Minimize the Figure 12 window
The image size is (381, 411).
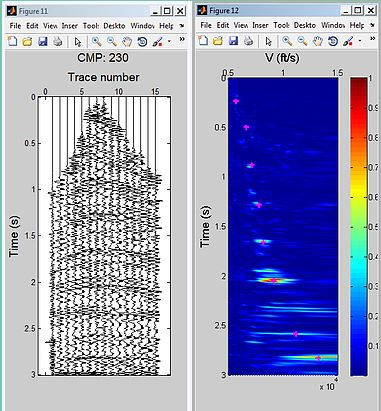point(345,10)
